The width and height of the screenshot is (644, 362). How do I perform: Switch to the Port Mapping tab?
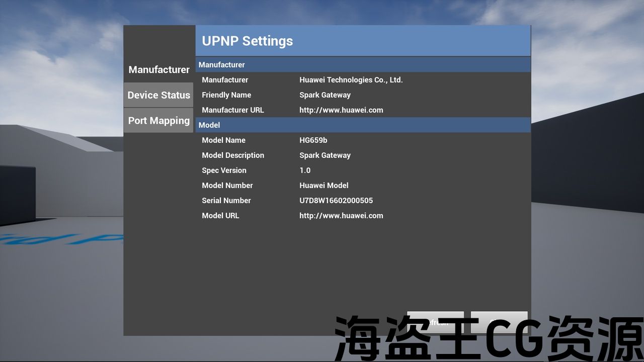coord(158,121)
